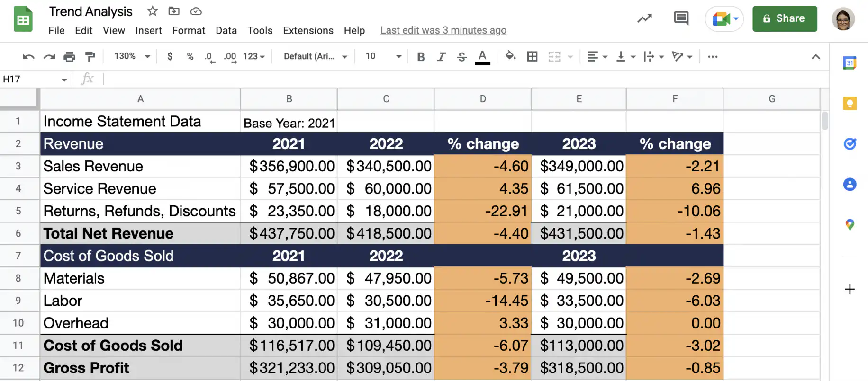This screenshot has width=868, height=381.
Task: Format as currency with dollar icon
Action: pyautogui.click(x=170, y=56)
